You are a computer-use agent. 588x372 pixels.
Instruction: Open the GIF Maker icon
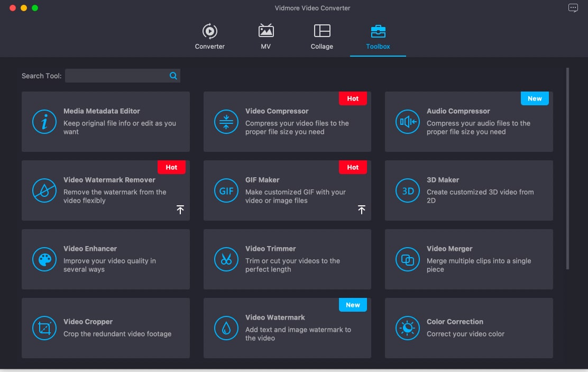(226, 190)
